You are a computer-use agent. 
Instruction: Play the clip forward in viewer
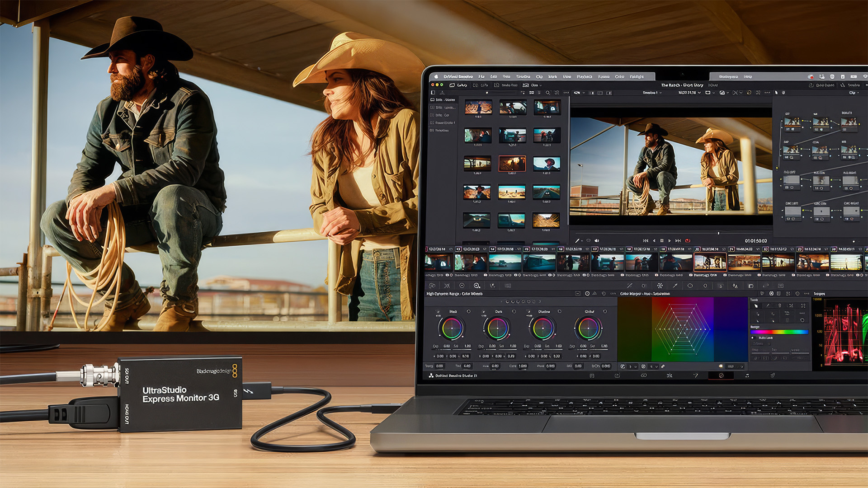click(670, 240)
